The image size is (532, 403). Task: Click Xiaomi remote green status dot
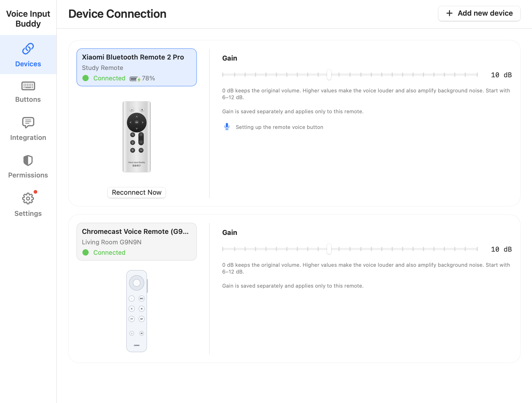(x=86, y=78)
